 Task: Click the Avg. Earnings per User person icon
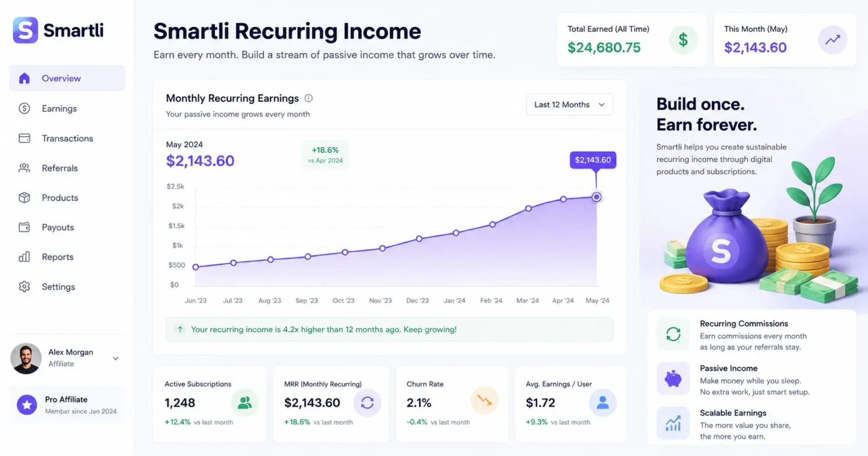coord(602,403)
